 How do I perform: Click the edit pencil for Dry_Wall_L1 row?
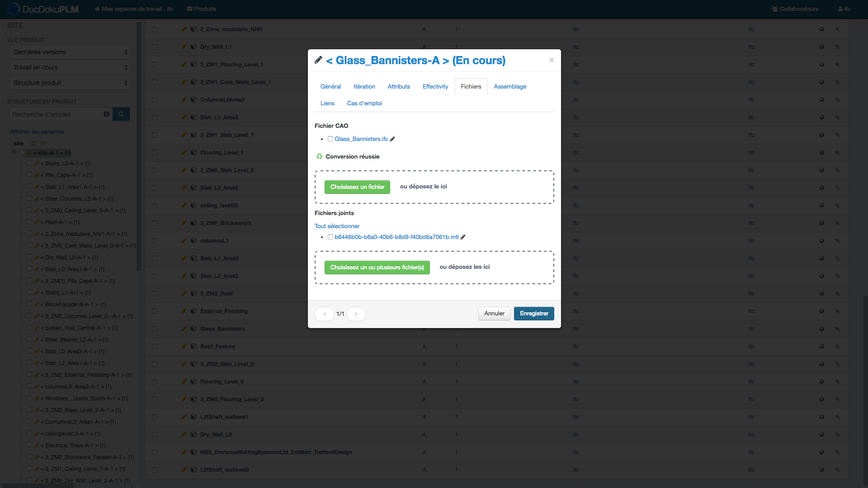click(x=184, y=47)
